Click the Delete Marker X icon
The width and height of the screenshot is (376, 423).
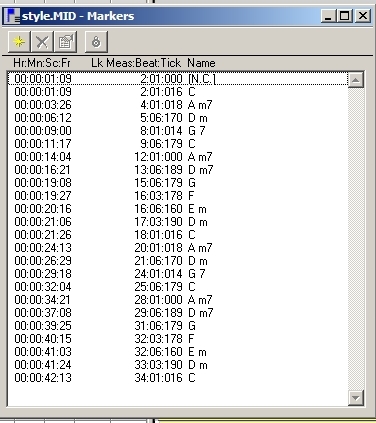click(x=42, y=42)
